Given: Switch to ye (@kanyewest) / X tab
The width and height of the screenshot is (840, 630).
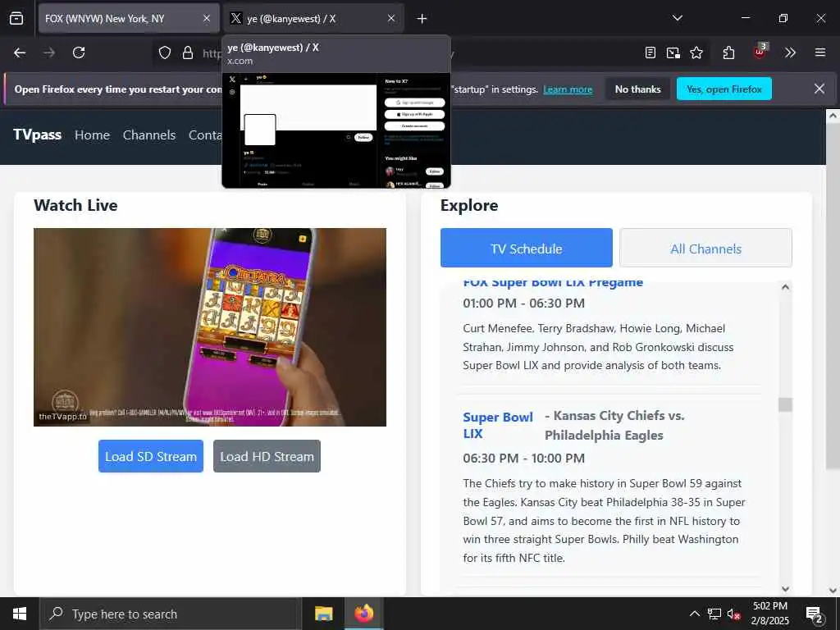Looking at the screenshot, I should click(x=313, y=19).
